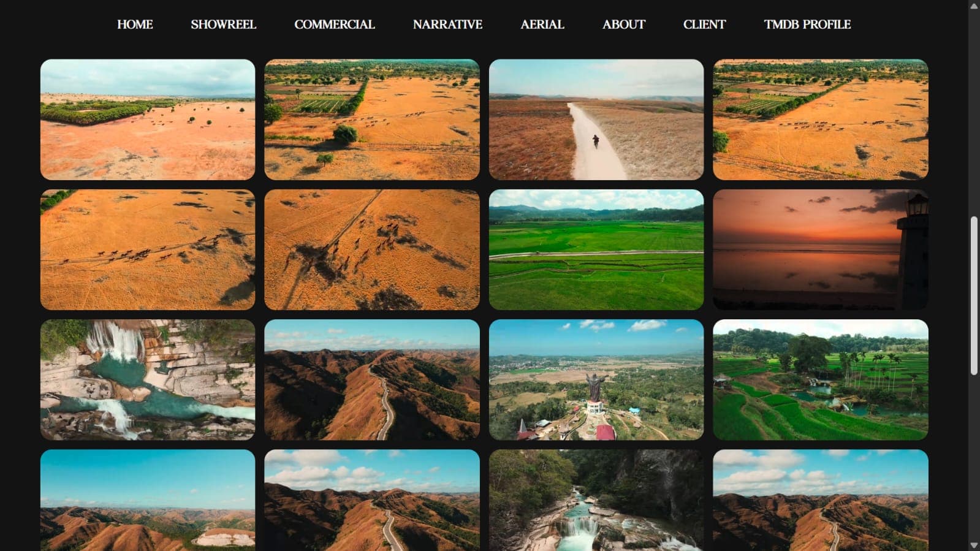Open the ABOUT page link
The height and width of the screenshot is (551, 980).
623,25
